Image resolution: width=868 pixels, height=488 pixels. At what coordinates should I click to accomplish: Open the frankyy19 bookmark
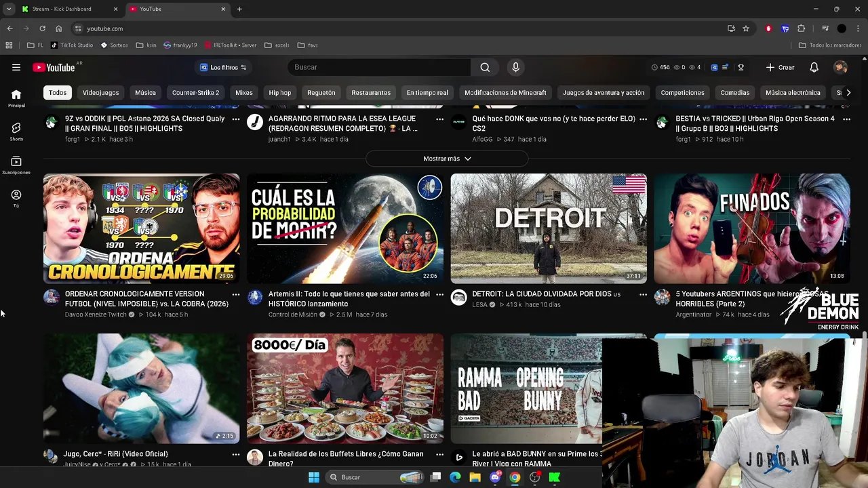tap(180, 45)
